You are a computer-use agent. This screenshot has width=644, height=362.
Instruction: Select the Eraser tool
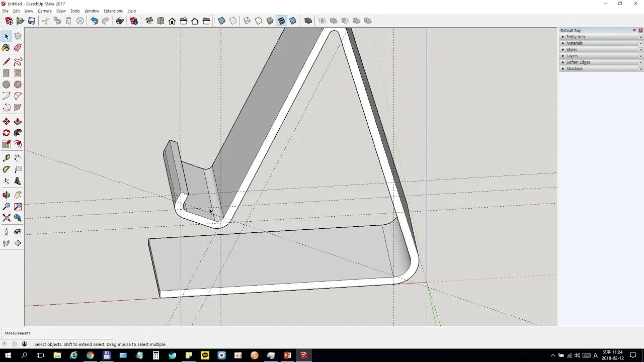[x=18, y=48]
